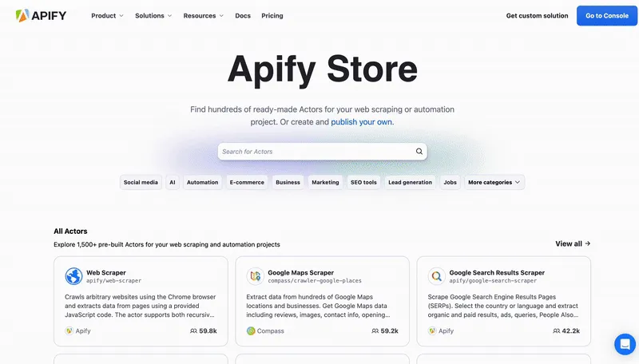
Task: Open the Web Scraper card title
Action: coord(106,272)
